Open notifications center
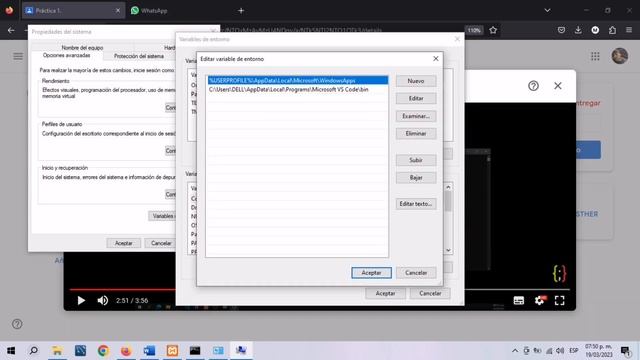The image size is (640, 360). (625, 351)
